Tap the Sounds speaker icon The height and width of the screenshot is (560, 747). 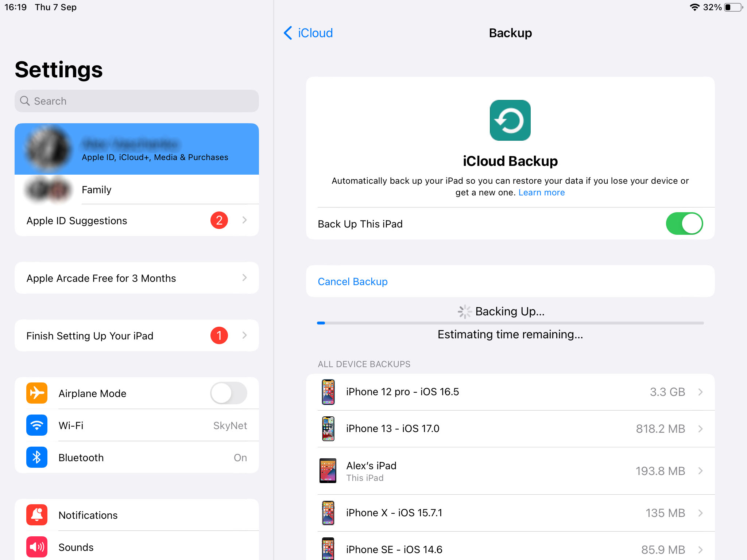click(37, 547)
